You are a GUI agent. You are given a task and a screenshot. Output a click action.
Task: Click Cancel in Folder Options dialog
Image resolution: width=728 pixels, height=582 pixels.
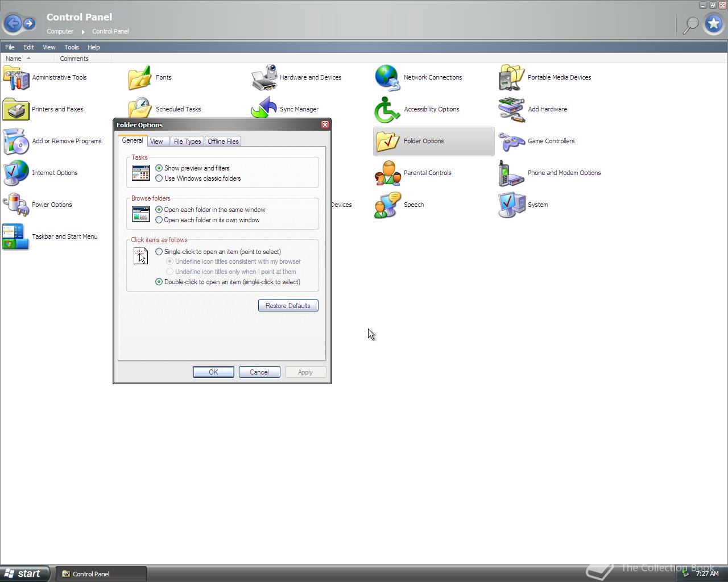(259, 372)
